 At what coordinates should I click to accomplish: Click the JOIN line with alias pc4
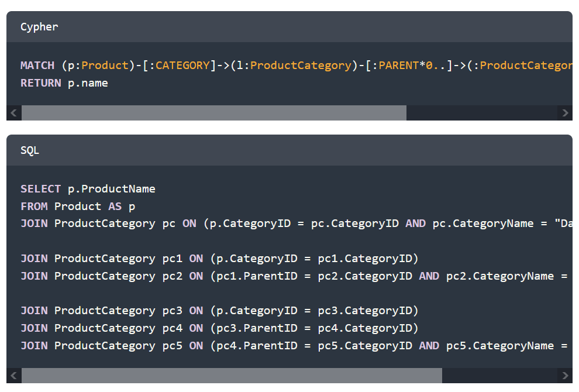point(219,328)
